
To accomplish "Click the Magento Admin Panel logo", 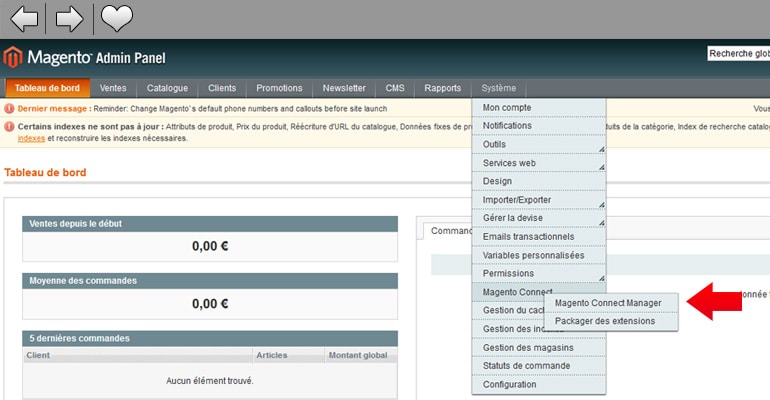I will point(85,57).
